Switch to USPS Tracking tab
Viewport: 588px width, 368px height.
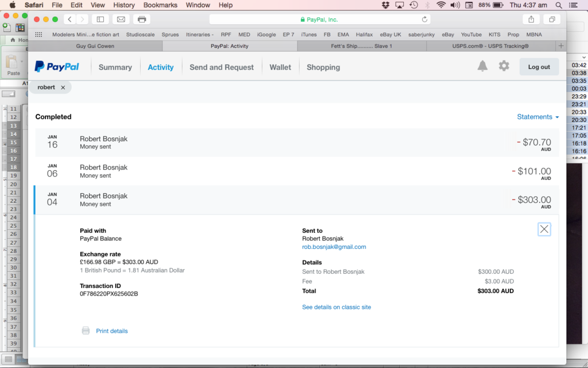tap(490, 46)
